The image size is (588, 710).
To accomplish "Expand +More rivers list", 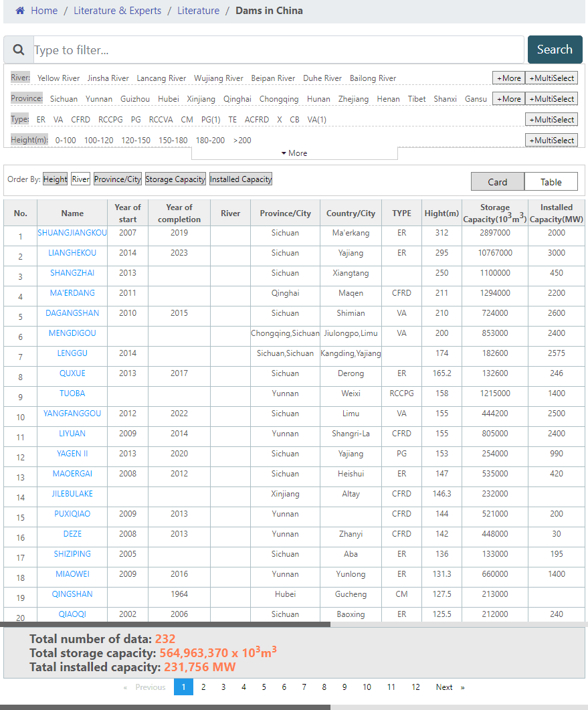I will pyautogui.click(x=509, y=78).
